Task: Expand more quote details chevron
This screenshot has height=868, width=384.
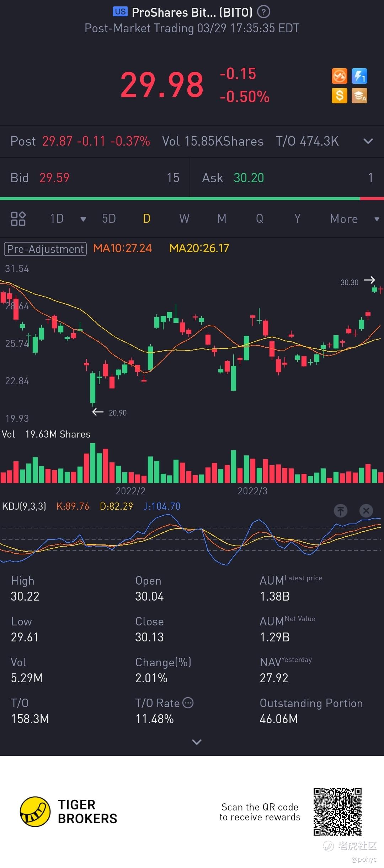Action: point(197,742)
